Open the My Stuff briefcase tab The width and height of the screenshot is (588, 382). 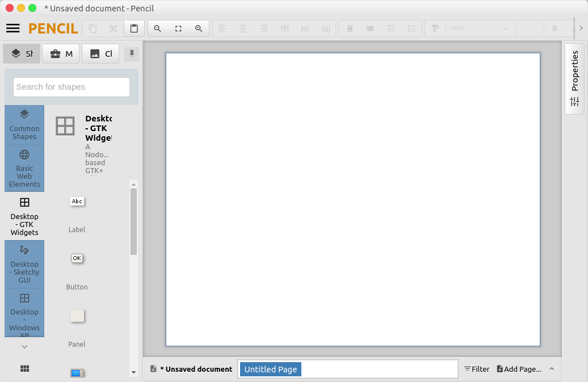[x=61, y=54]
